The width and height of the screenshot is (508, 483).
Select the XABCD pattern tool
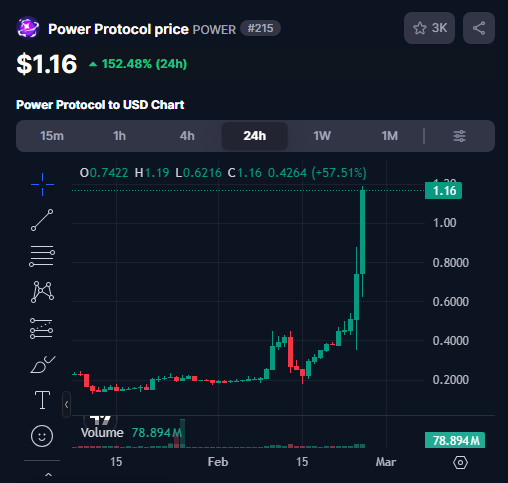tap(42, 292)
